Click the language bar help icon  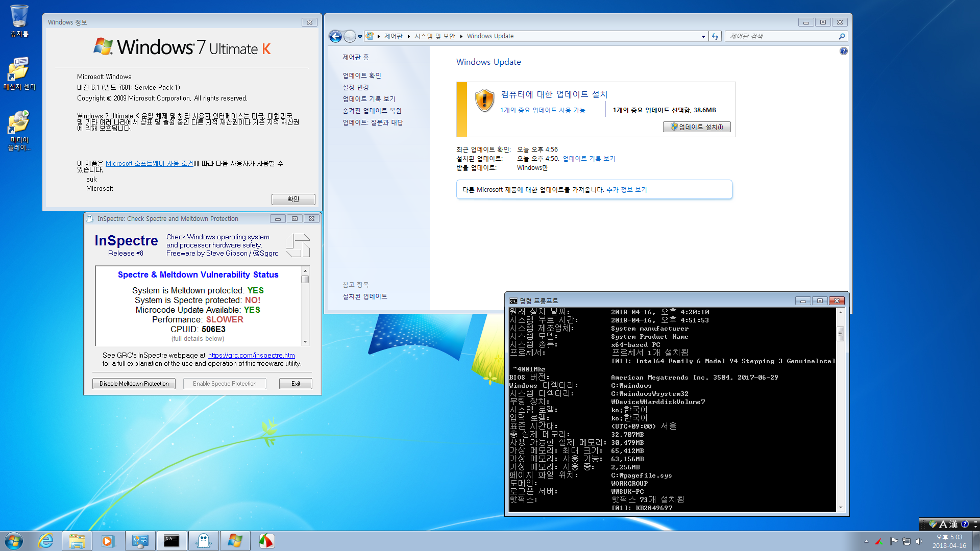[x=964, y=524]
